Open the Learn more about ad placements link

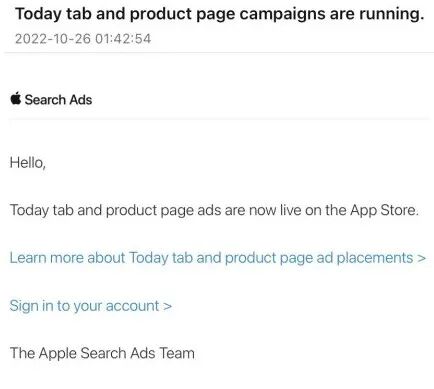[x=218, y=258]
